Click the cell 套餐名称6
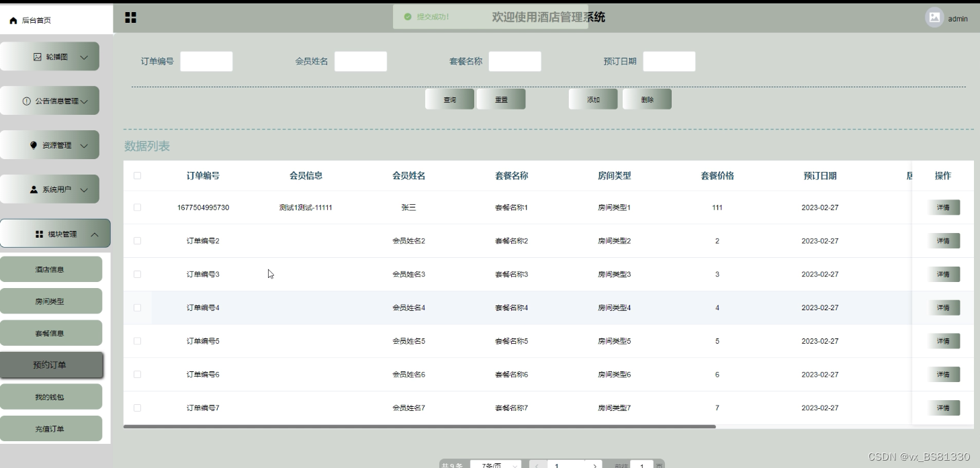 [511, 374]
